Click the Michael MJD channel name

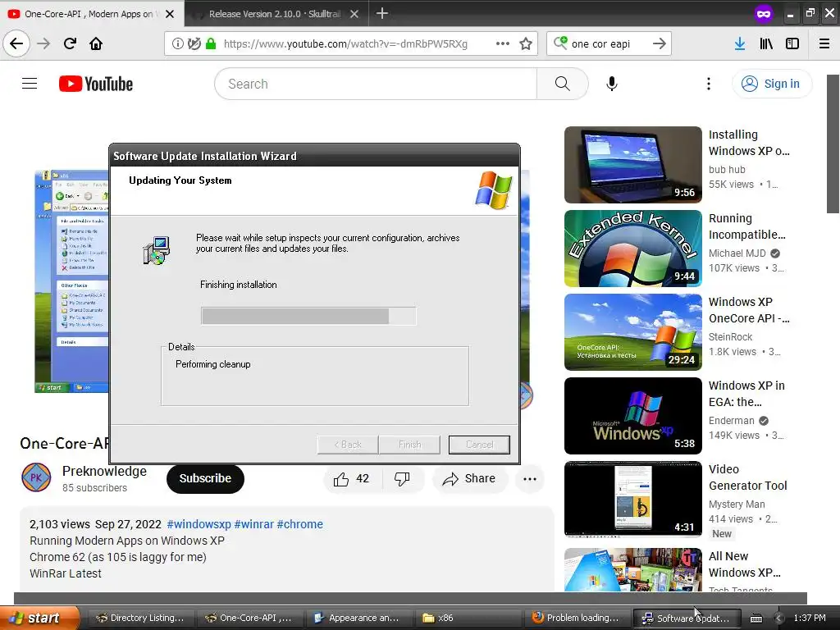tap(737, 253)
